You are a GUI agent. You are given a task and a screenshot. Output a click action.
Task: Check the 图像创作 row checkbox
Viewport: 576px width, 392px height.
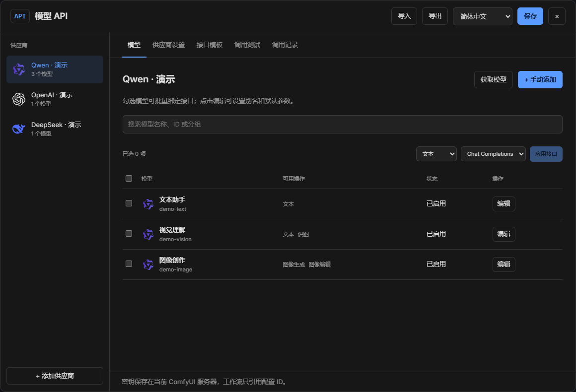tap(129, 264)
